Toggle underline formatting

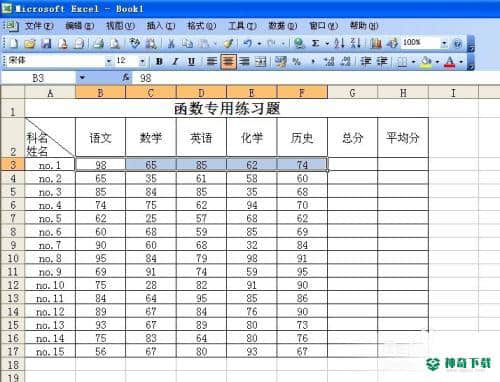[191, 62]
